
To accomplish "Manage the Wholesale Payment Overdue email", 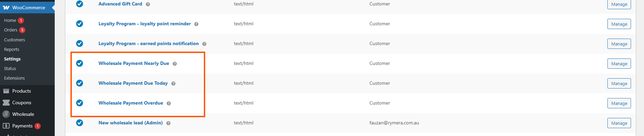I will 619,103.
